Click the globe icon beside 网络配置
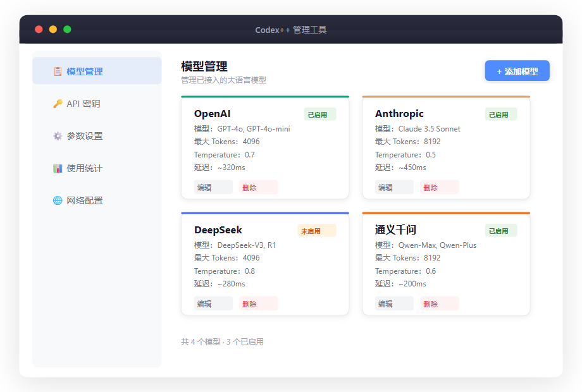The width and height of the screenshot is (582, 392). tap(58, 200)
